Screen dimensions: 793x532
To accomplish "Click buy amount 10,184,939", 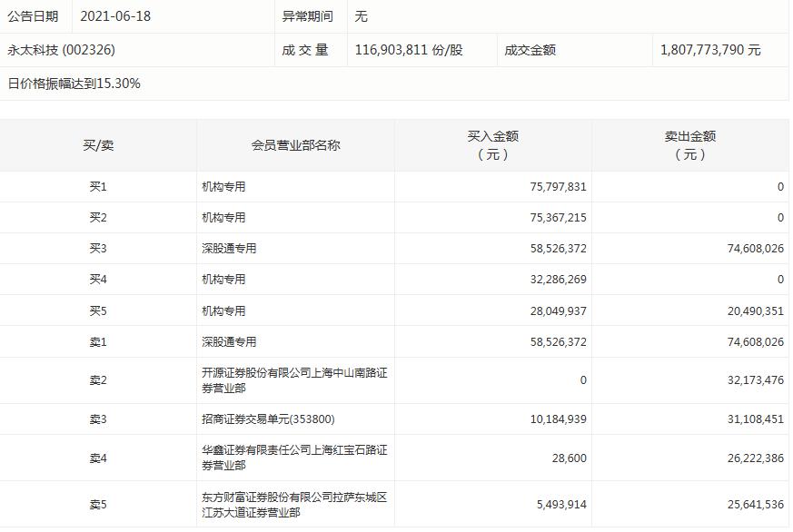I will click(558, 419).
